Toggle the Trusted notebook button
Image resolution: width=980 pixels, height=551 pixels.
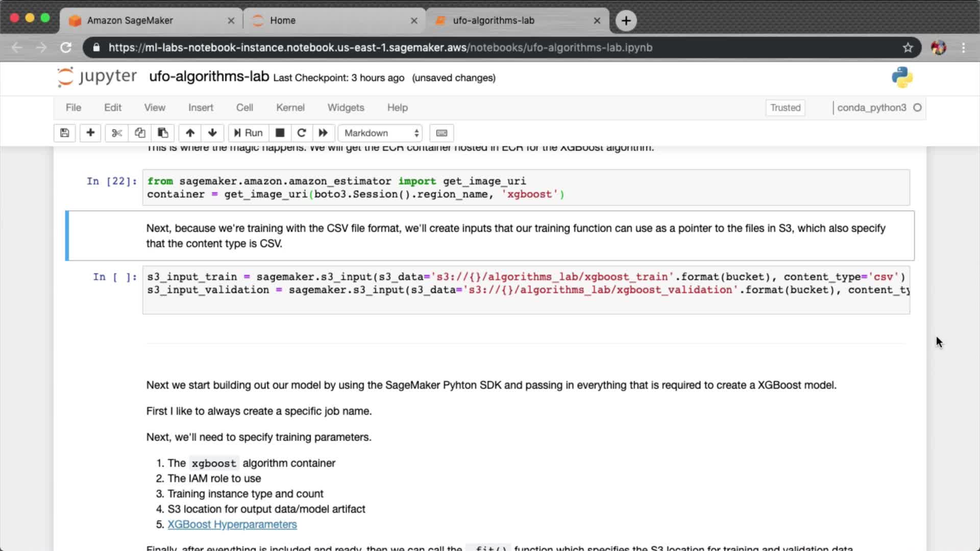coord(785,108)
